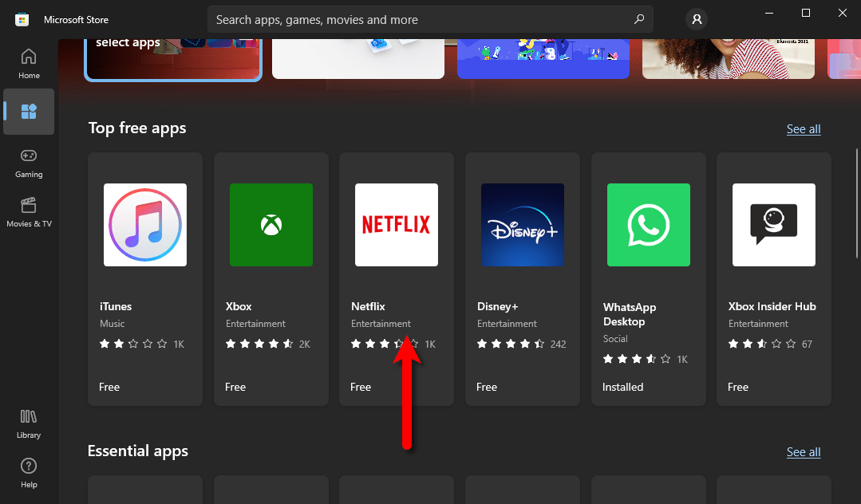Open Movies & TV section

[x=29, y=213]
